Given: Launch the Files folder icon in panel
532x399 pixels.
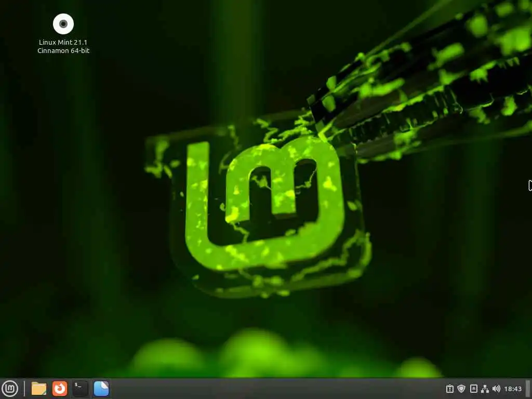Looking at the screenshot, I should click(39, 389).
